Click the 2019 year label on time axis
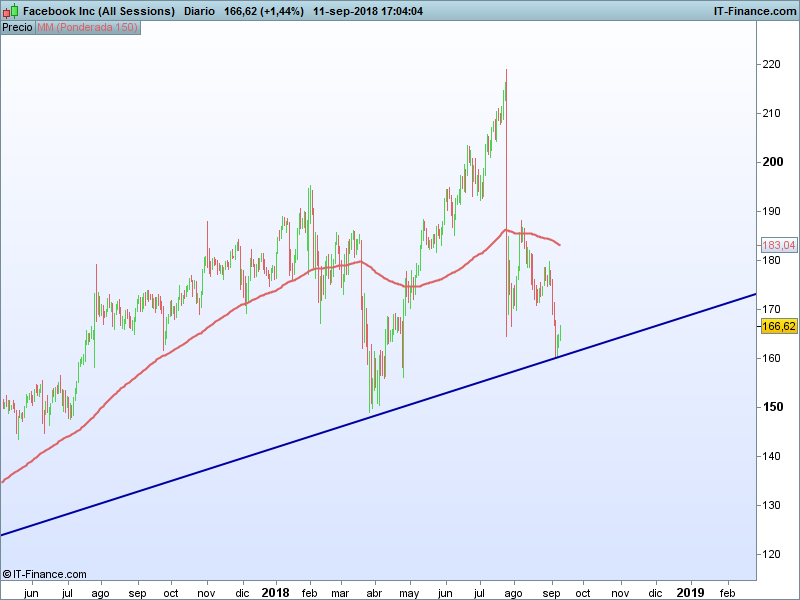The height and width of the screenshot is (600, 800). (690, 592)
